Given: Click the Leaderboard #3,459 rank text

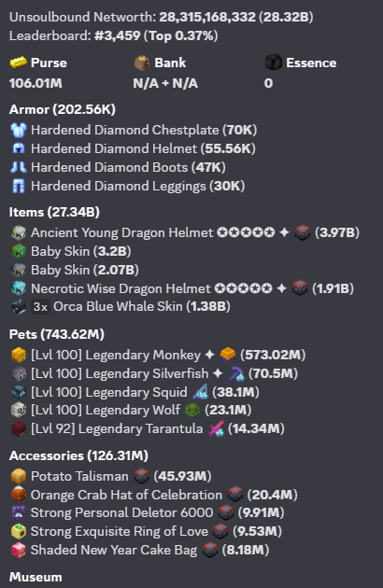Looking at the screenshot, I should click(x=117, y=35).
